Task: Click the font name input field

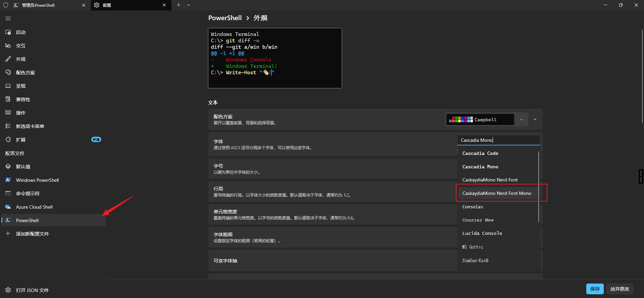Action: pos(498,140)
